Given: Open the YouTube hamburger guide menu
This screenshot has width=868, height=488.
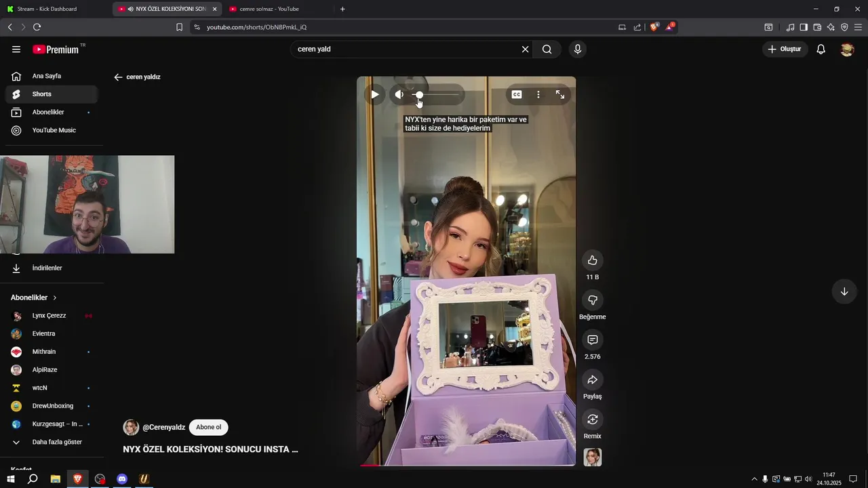Looking at the screenshot, I should pyautogui.click(x=16, y=49).
